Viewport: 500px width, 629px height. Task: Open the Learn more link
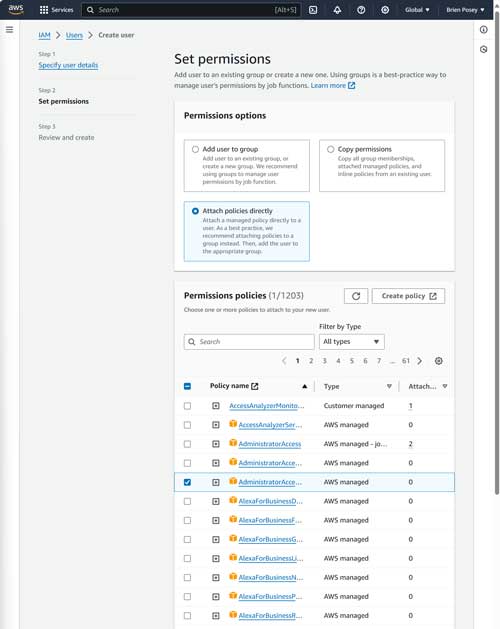tap(328, 85)
